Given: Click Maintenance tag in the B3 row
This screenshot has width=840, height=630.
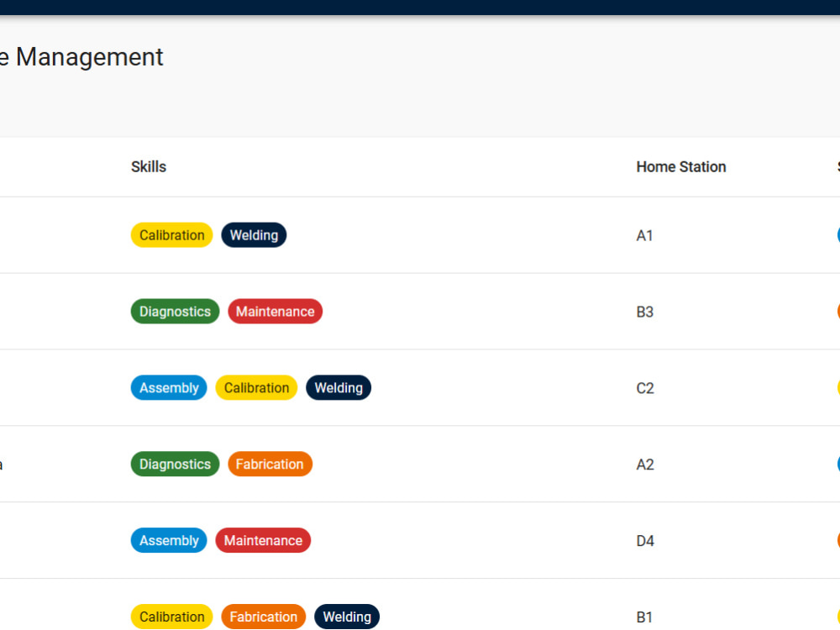Looking at the screenshot, I should coord(276,312).
